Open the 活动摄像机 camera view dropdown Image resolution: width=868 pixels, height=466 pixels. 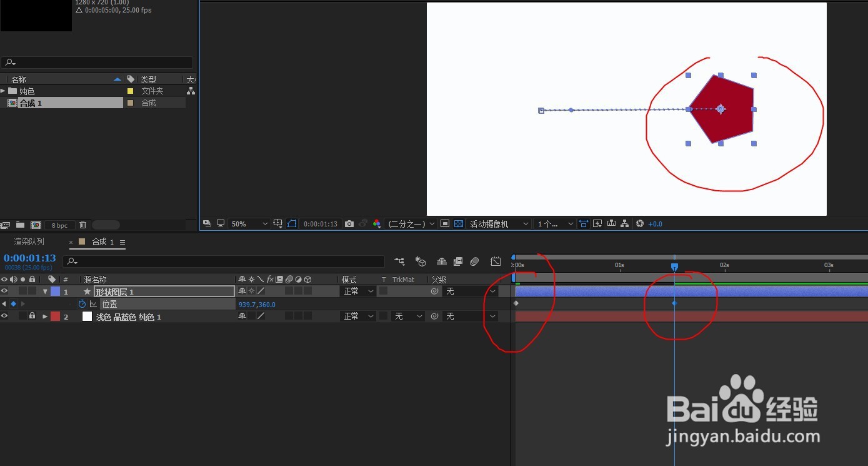point(499,224)
